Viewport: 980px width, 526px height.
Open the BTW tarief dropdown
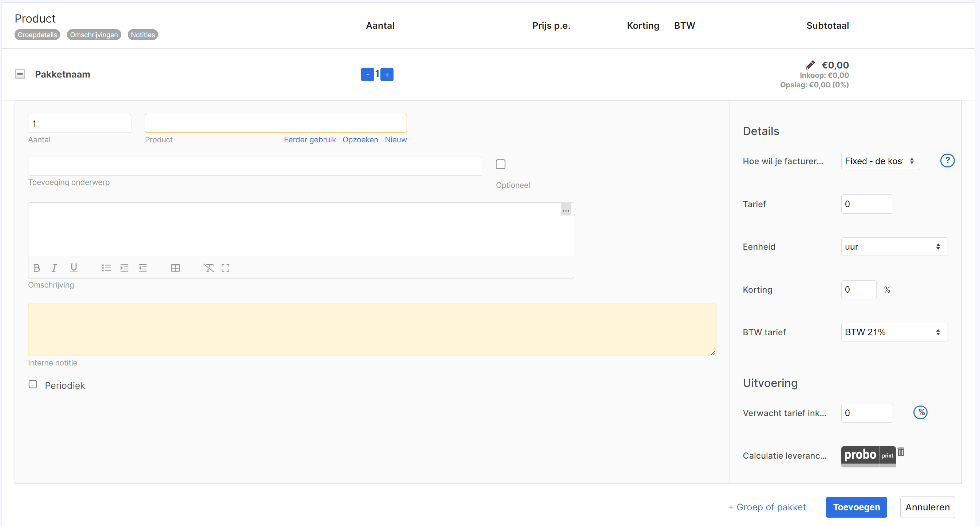point(894,332)
